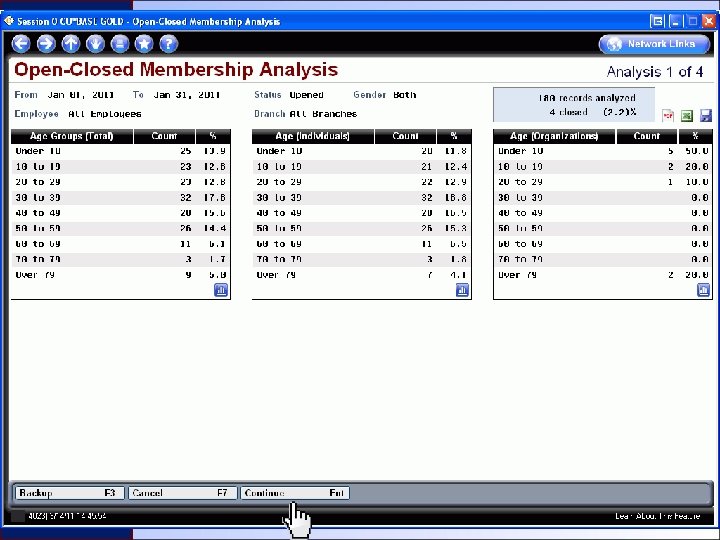Export the analysis as PDF
Image resolution: width=720 pixels, height=540 pixels.
[x=668, y=116]
